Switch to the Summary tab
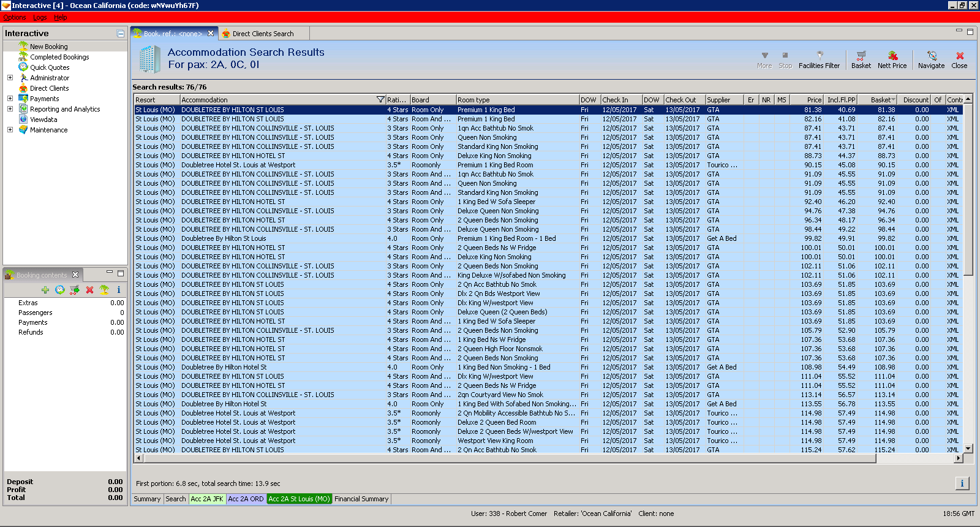The width and height of the screenshot is (980, 527). 147,499
